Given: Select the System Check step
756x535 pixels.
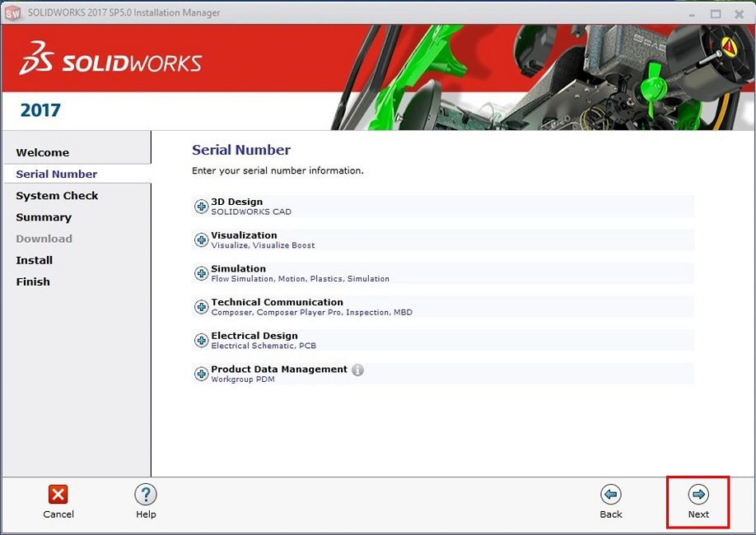Looking at the screenshot, I should [x=57, y=196].
